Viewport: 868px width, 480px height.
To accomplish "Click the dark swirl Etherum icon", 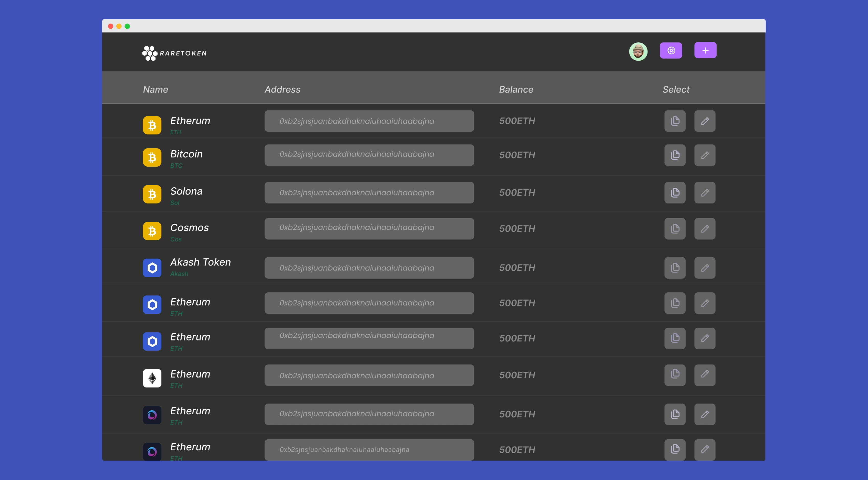I will (x=152, y=415).
